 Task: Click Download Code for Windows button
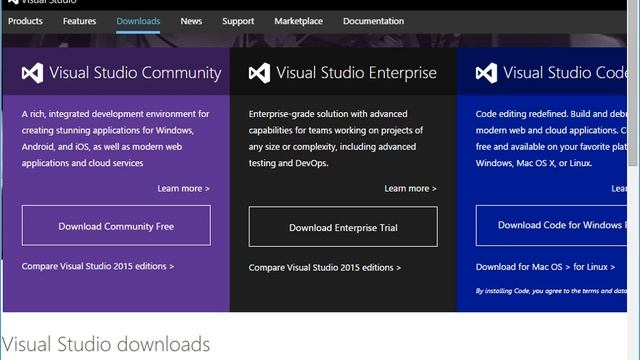tap(551, 225)
